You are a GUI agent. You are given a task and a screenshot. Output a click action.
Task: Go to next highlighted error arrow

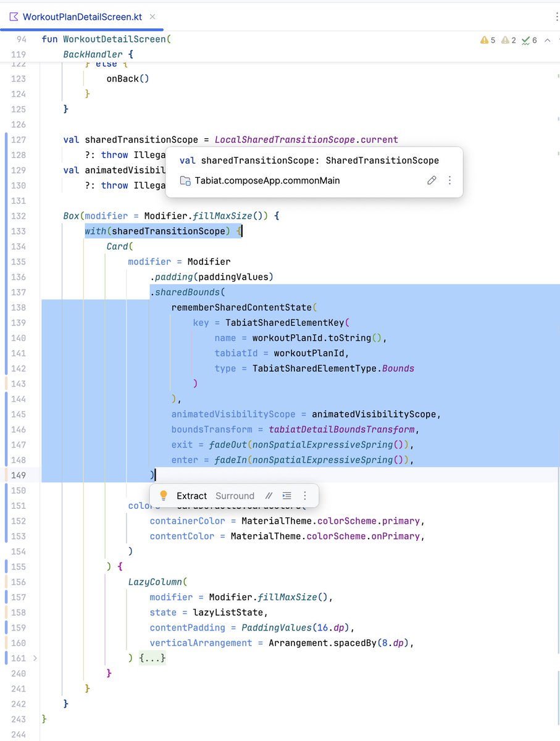pyautogui.click(x=547, y=40)
